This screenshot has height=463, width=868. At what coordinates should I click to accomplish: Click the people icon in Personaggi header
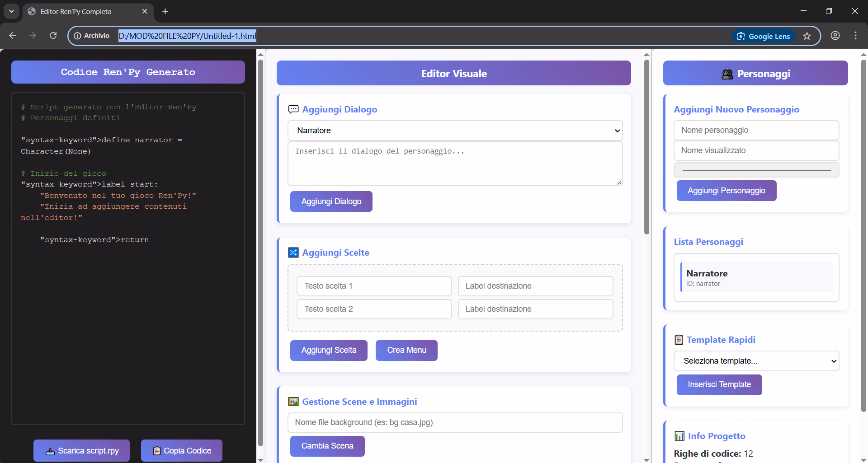click(727, 74)
